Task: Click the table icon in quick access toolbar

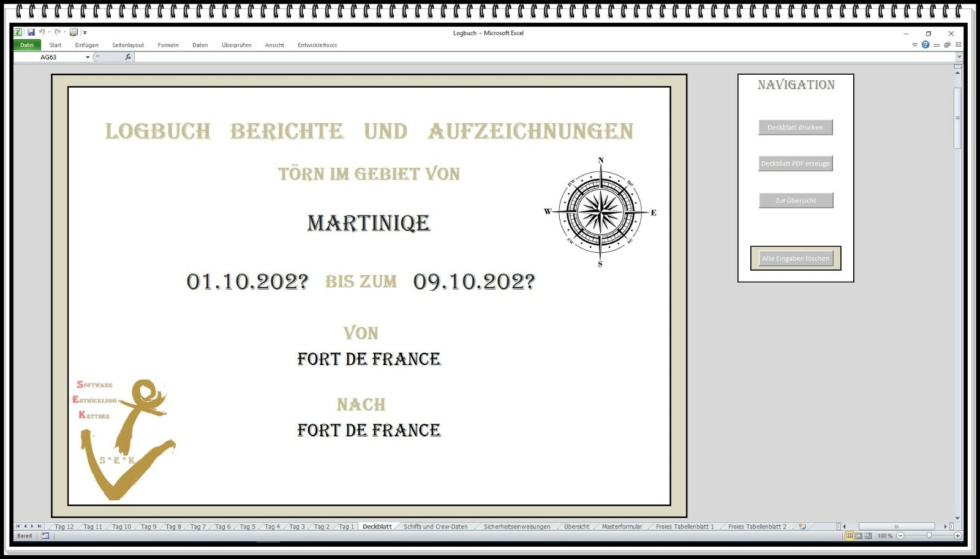Action: click(73, 32)
